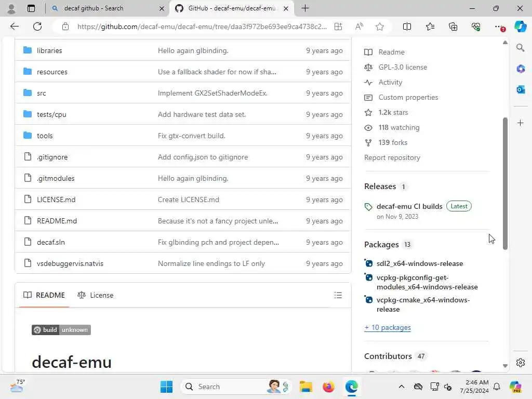Screen dimensions: 532x399
Task: Open Collections panel
Action: tap(453, 26)
